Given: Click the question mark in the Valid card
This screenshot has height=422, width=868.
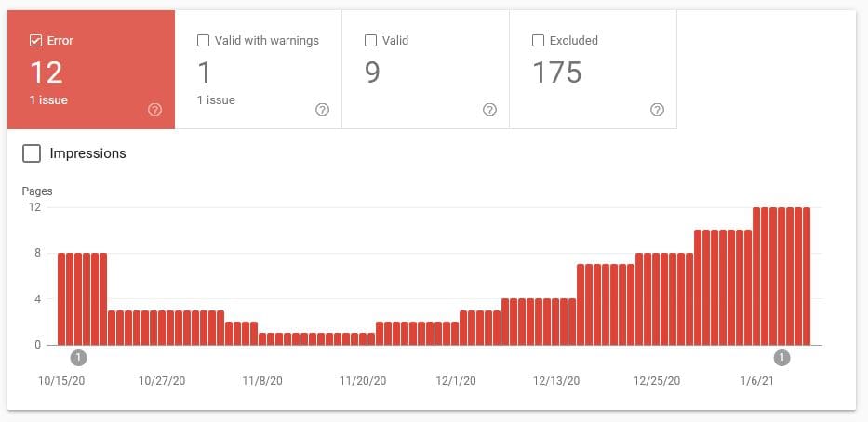Looking at the screenshot, I should click(489, 110).
